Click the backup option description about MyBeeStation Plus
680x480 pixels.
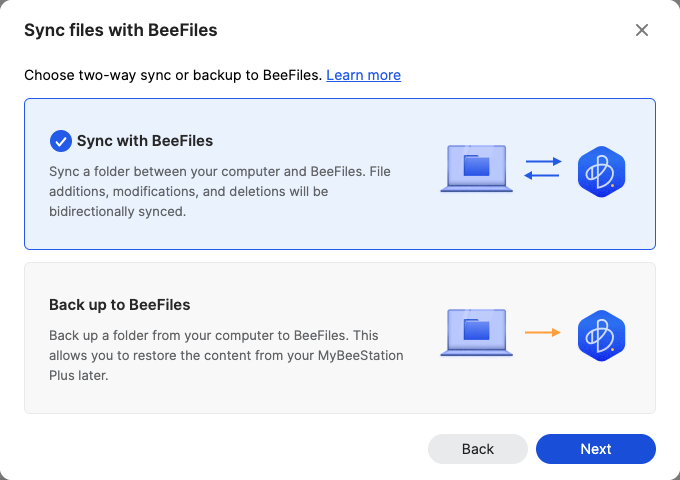[226, 355]
